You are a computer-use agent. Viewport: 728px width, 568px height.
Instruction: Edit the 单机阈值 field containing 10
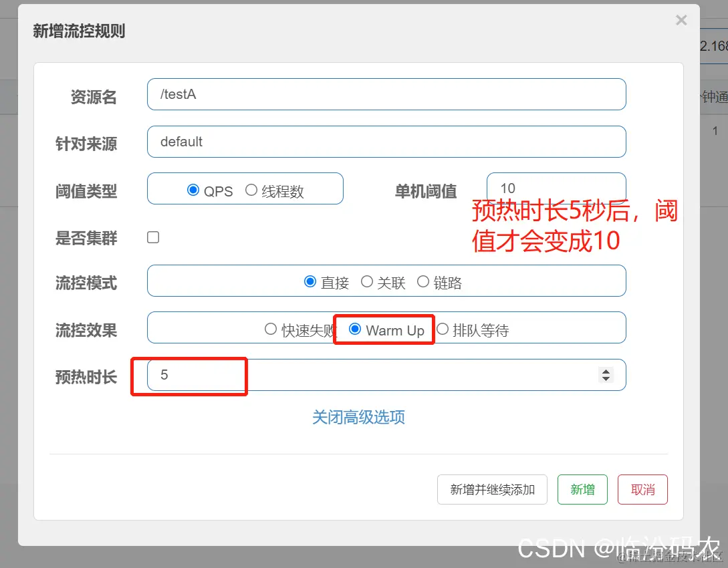pyautogui.click(x=556, y=188)
